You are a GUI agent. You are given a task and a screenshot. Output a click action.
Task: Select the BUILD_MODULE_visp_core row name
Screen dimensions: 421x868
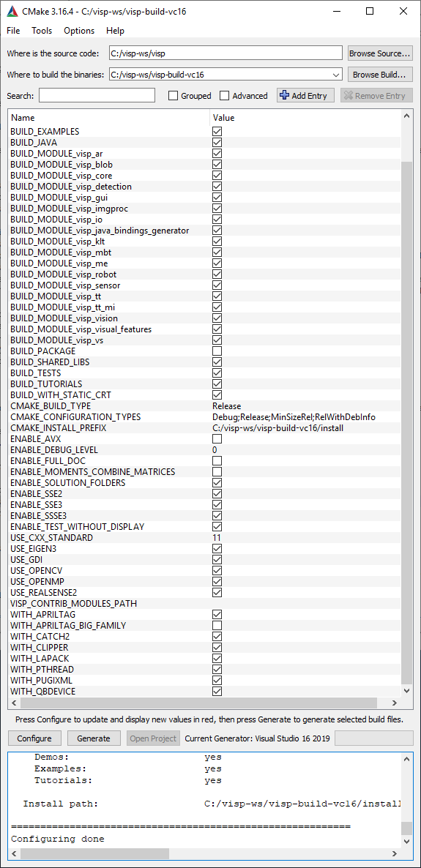pyautogui.click(x=62, y=176)
